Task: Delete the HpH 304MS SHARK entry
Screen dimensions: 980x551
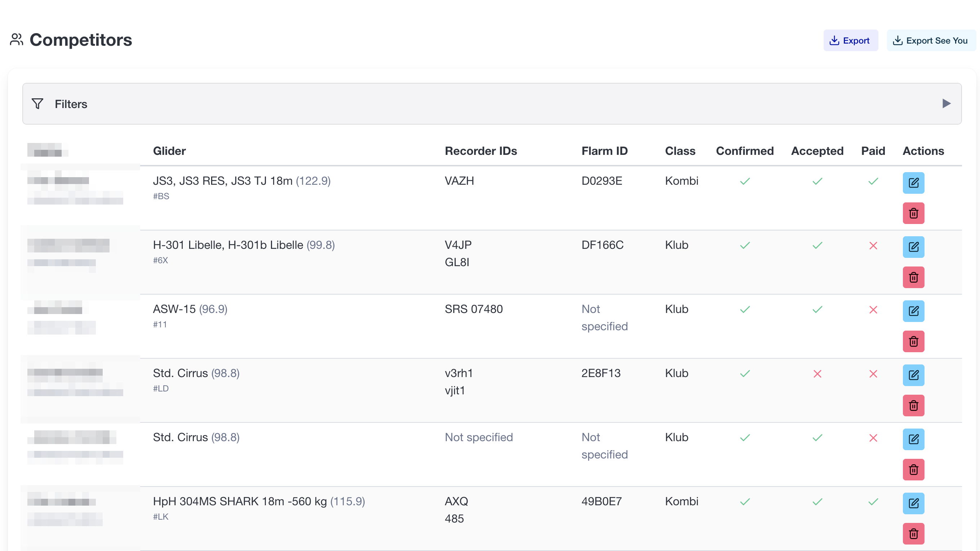Action: tap(913, 534)
